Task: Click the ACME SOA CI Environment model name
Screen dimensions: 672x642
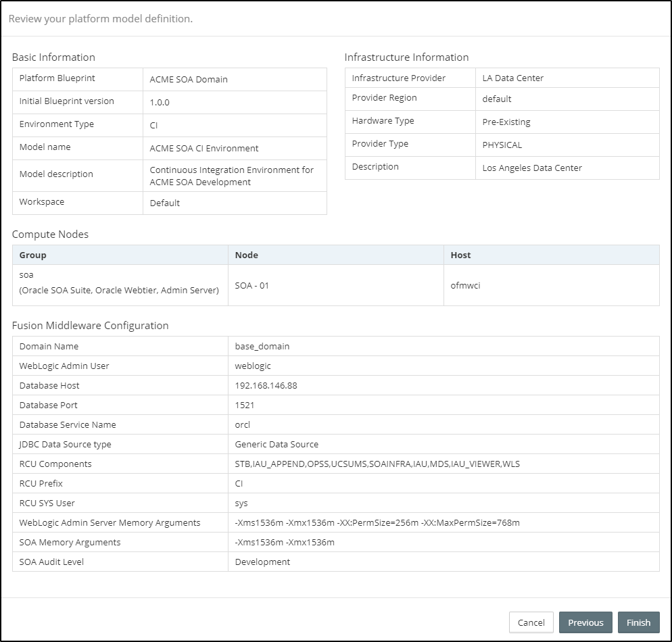Action: (x=203, y=148)
